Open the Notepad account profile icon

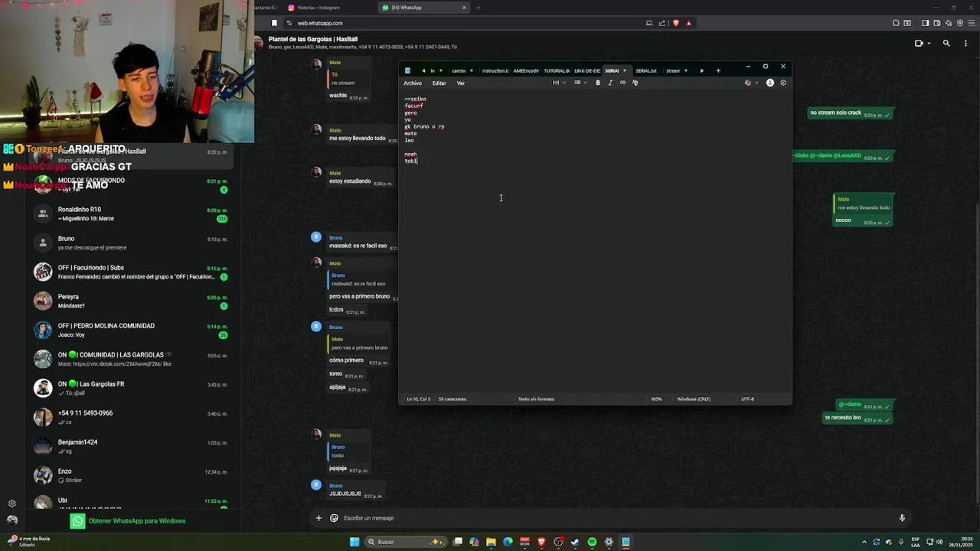click(769, 83)
